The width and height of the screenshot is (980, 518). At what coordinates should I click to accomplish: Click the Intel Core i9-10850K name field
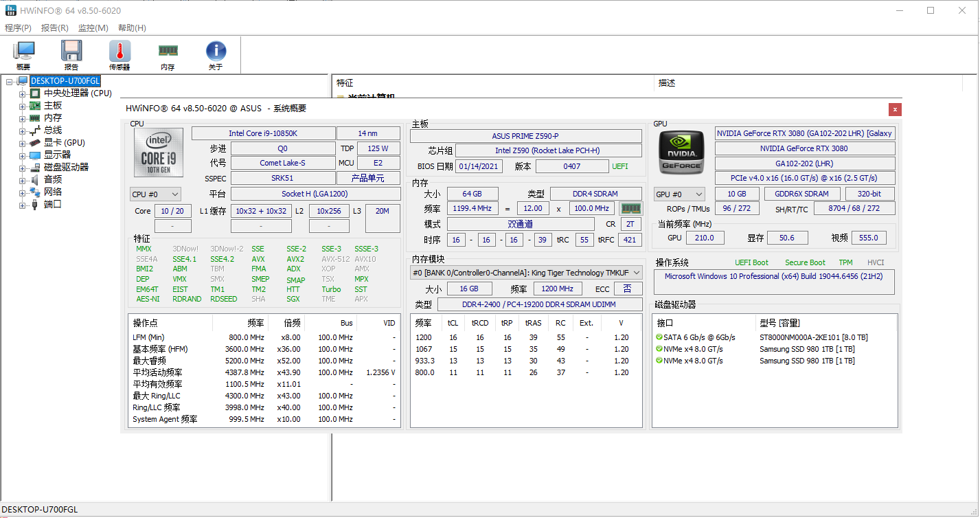(x=263, y=133)
